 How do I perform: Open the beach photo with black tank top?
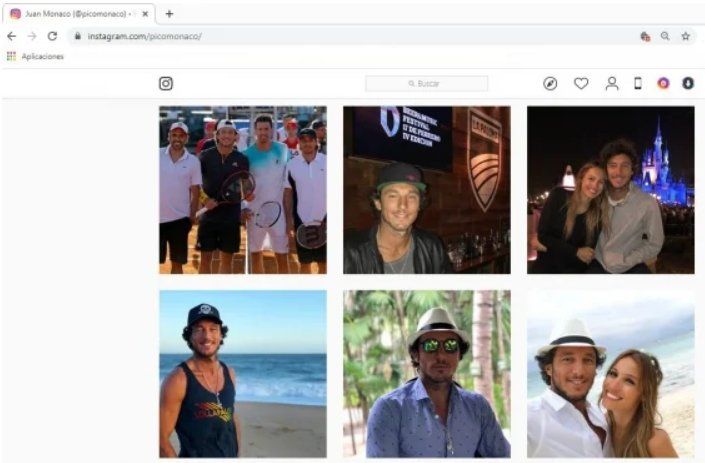tap(243, 374)
